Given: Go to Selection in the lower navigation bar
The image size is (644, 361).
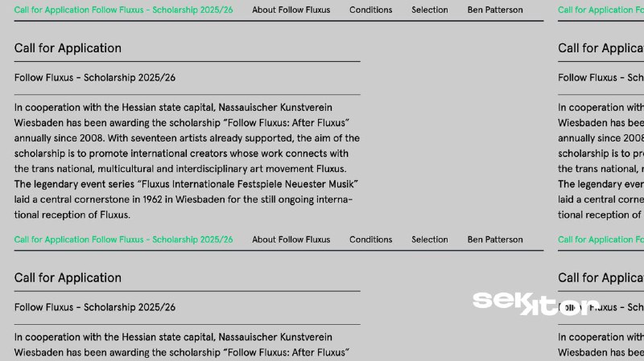Looking at the screenshot, I should (429, 240).
